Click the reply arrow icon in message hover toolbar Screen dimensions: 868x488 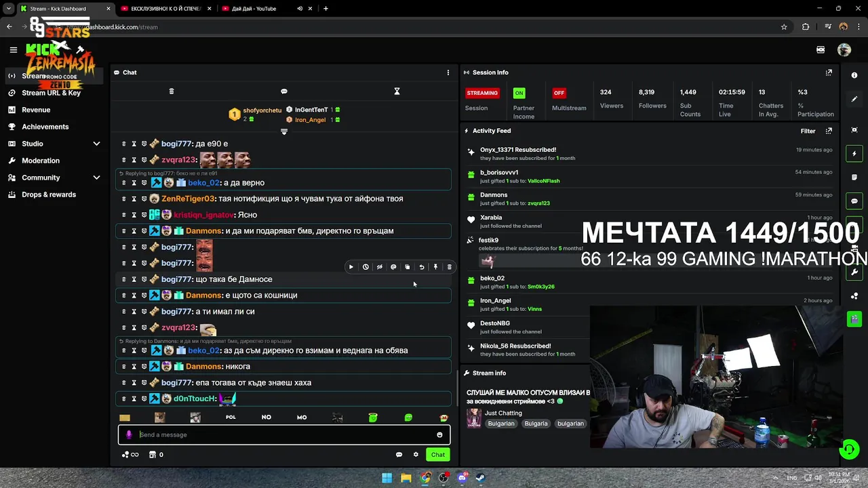(422, 267)
